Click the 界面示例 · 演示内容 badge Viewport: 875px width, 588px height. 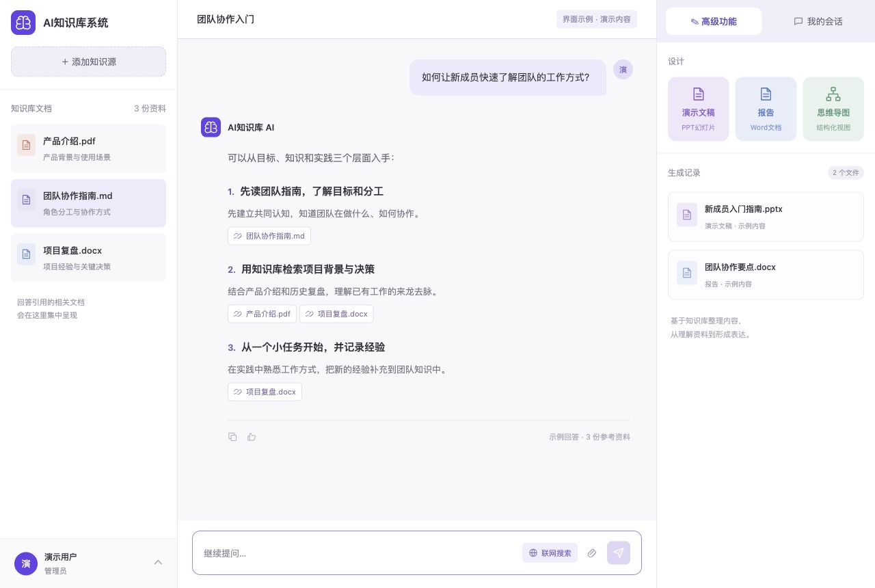click(597, 19)
